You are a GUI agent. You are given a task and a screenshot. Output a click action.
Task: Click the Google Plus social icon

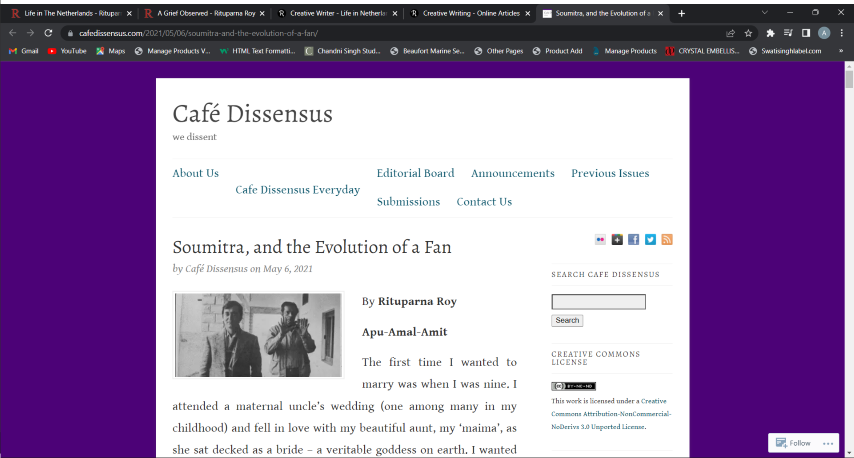tap(617, 240)
